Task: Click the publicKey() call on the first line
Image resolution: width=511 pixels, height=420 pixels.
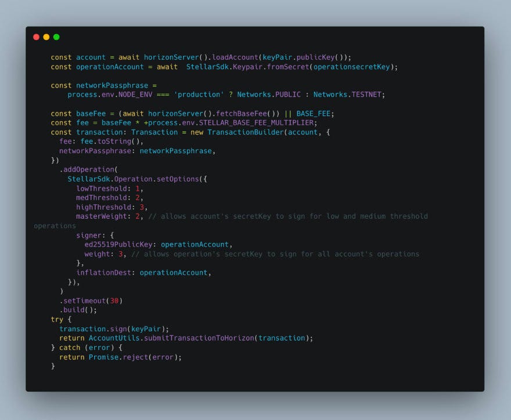Action: pos(319,57)
